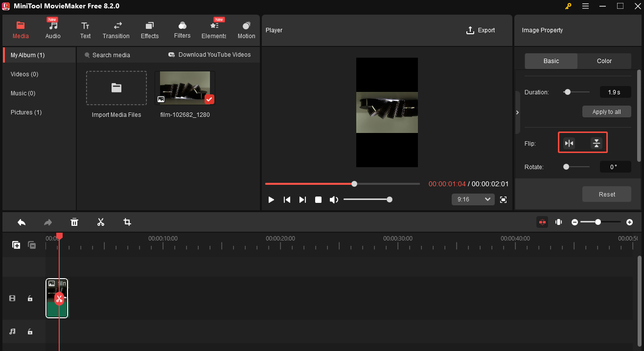
Task: Flip image horizontally
Action: tap(569, 143)
